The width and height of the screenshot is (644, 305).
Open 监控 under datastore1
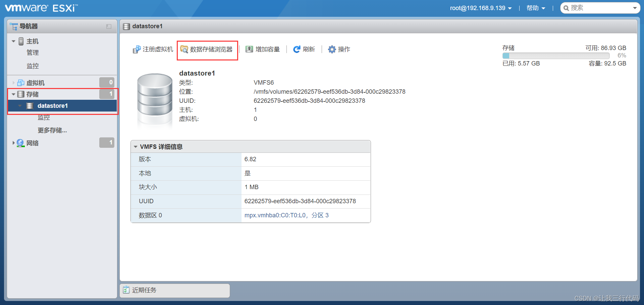pos(44,118)
